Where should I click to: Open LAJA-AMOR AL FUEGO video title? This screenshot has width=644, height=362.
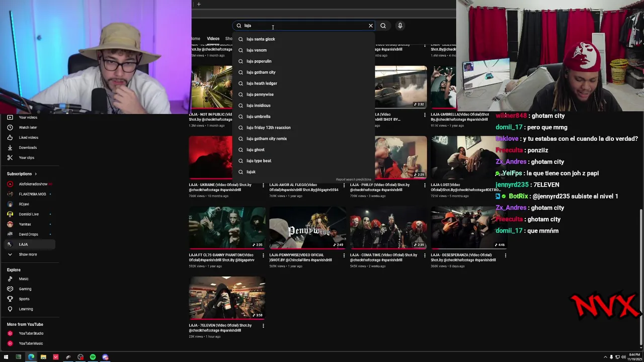point(304,187)
